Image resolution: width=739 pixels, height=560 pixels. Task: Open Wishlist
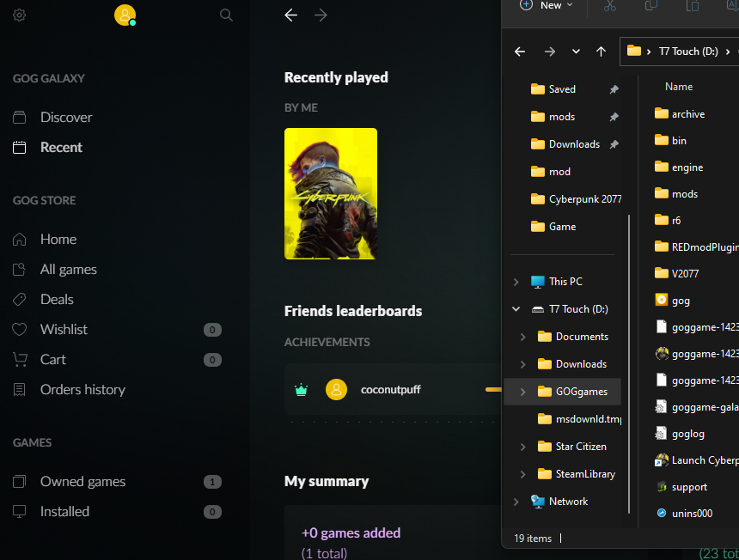coord(64,330)
